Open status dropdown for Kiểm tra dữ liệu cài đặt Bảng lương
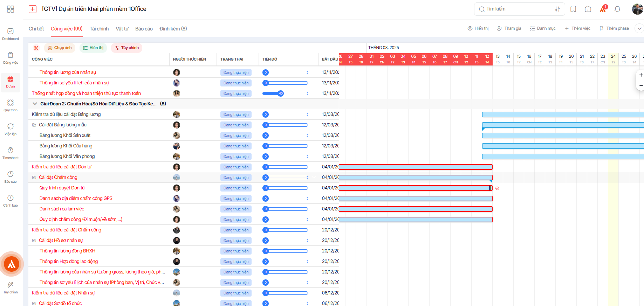Viewport: 644px width, 306px height. click(236, 114)
